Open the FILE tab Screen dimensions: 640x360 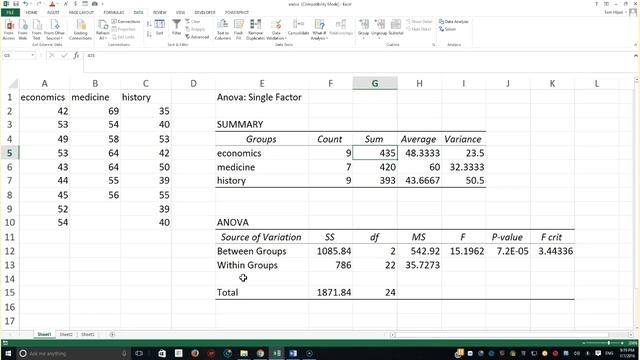[10, 13]
